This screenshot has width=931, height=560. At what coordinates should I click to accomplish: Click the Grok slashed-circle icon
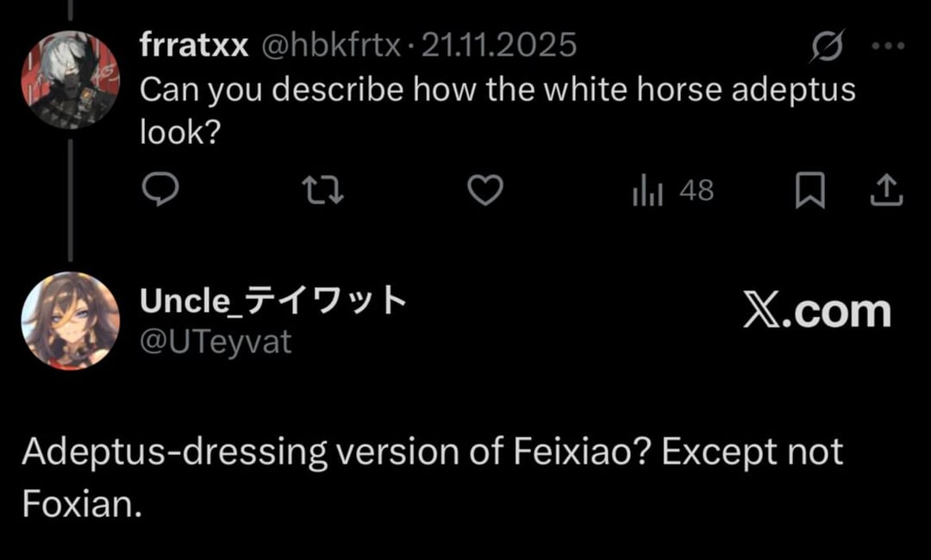(x=827, y=48)
